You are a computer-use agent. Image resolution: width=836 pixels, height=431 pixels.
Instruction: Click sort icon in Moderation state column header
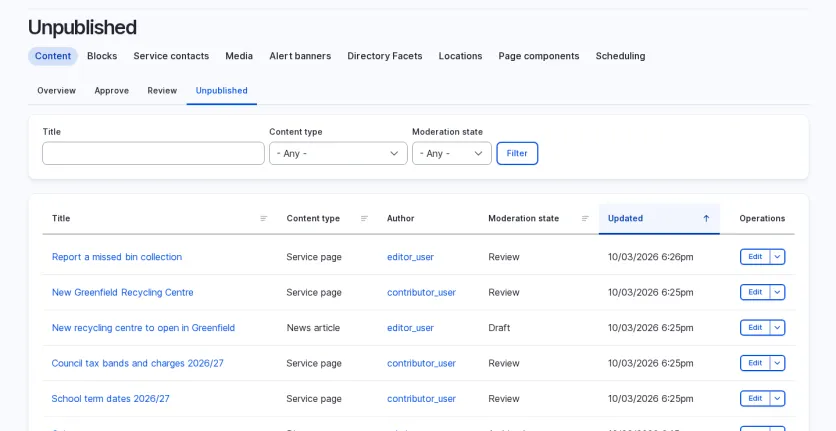pyautogui.click(x=585, y=219)
